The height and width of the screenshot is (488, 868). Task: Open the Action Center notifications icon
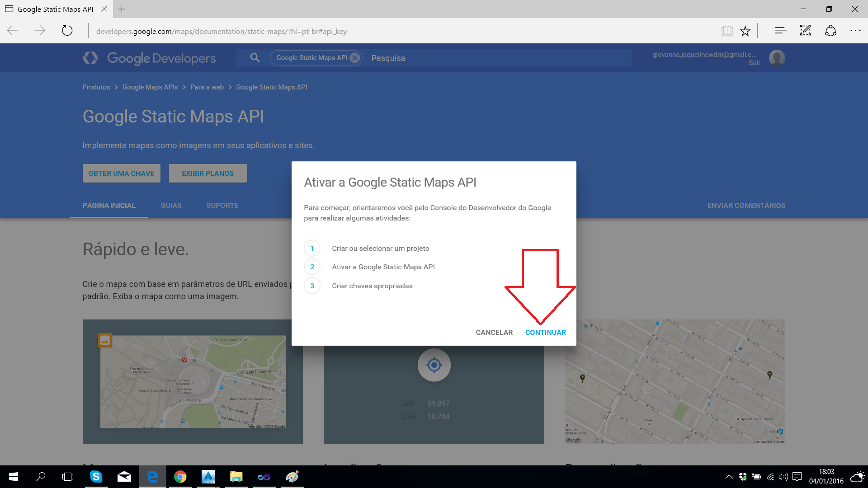tap(797, 477)
